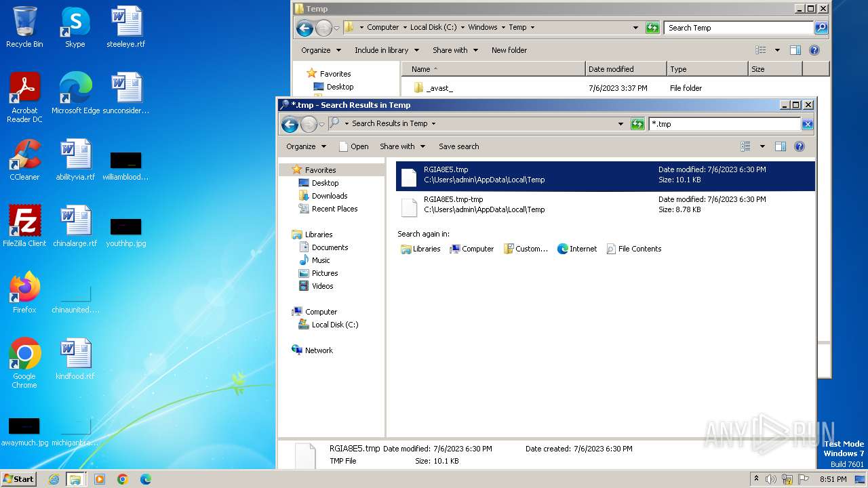Open Internet Explorer from the taskbar

tap(54, 479)
